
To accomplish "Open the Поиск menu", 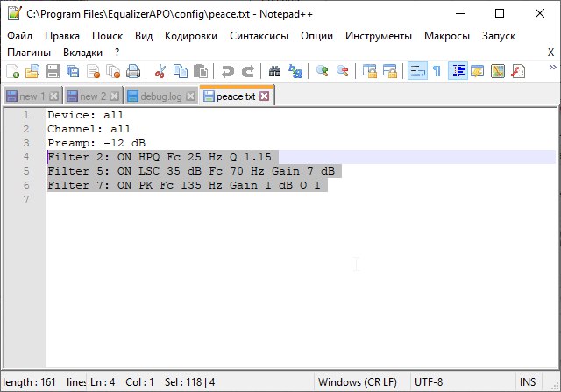I will click(107, 36).
